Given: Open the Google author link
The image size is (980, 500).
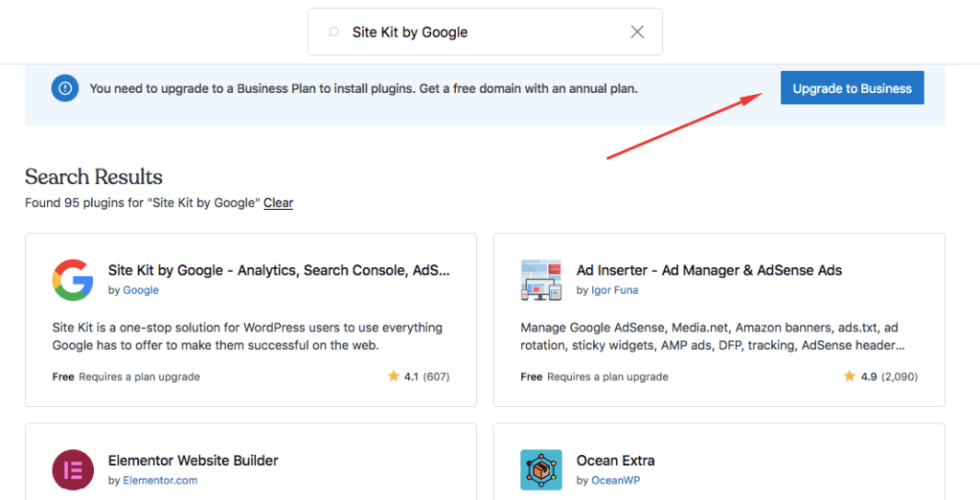Looking at the screenshot, I should (x=141, y=290).
